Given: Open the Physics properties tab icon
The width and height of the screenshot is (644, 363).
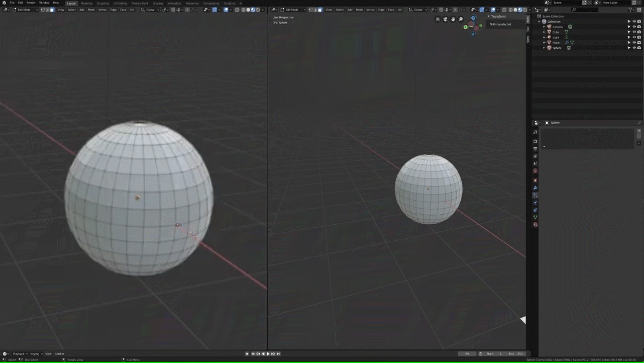Looking at the screenshot, I should (535, 203).
